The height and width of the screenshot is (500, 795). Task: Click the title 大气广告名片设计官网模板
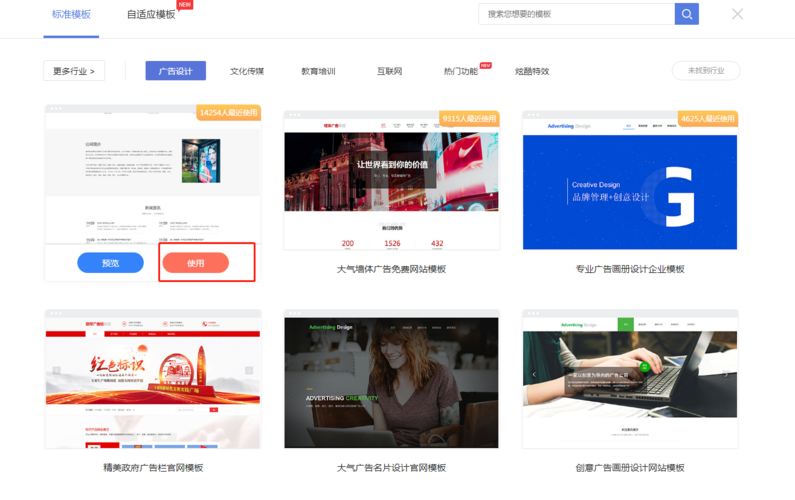click(391, 468)
